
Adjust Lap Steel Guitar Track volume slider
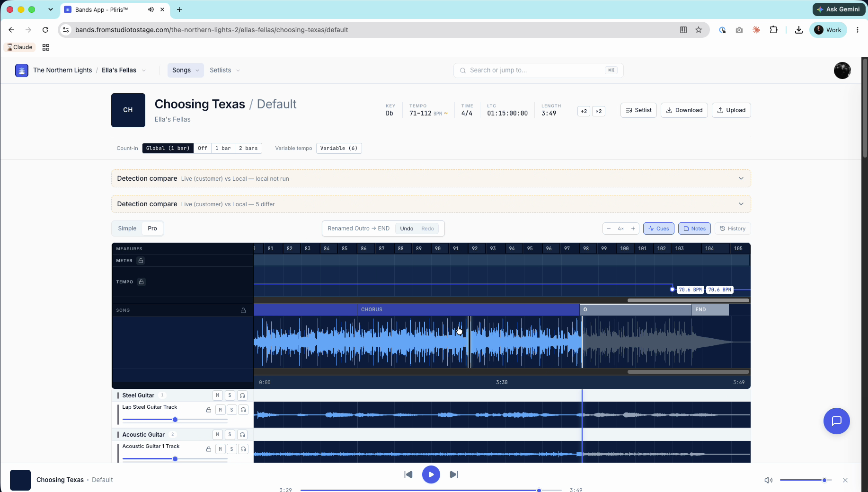click(x=175, y=420)
